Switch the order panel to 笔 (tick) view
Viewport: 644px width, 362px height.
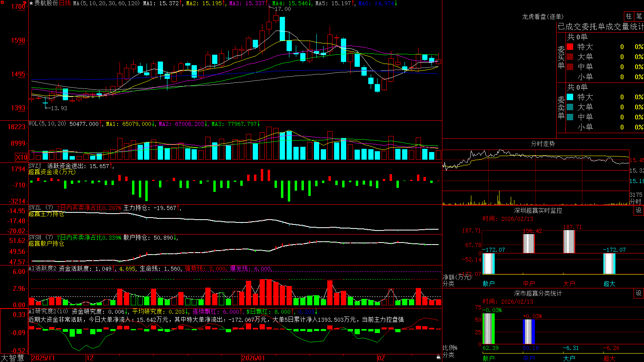[x=639, y=16]
